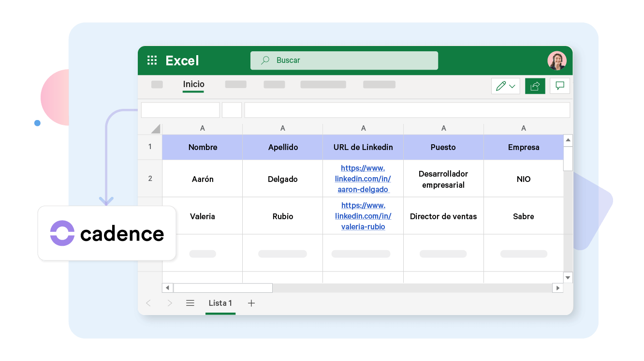This screenshot has width=644, height=361.
Task: Click the green Share icon
Action: pos(535,86)
